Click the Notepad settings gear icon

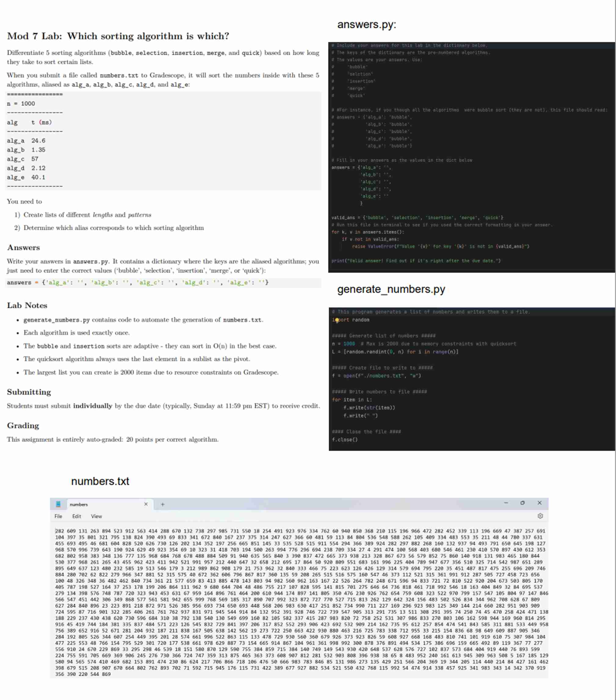pyautogui.click(x=541, y=516)
